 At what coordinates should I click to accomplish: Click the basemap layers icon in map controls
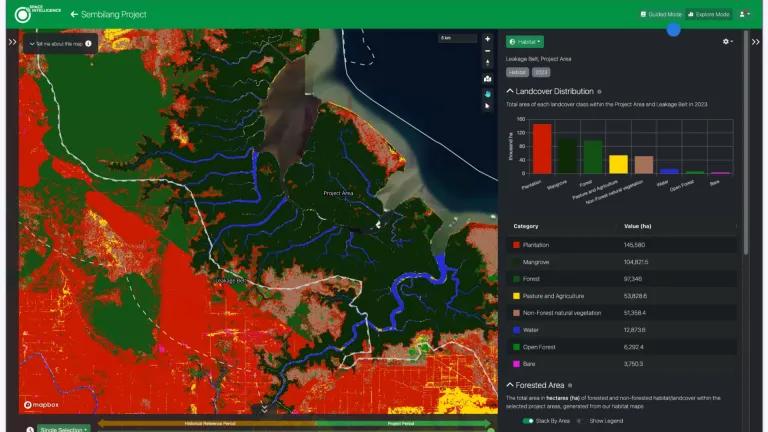(487, 79)
